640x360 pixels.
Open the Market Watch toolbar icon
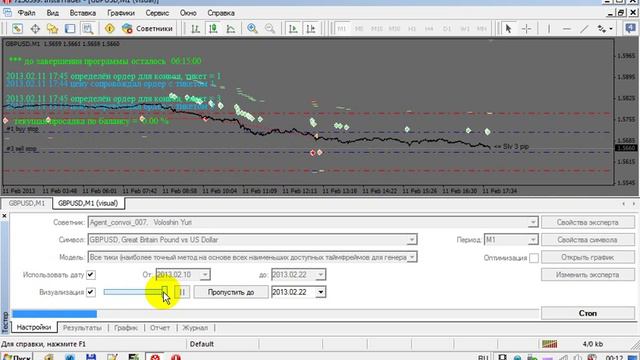click(x=17, y=29)
